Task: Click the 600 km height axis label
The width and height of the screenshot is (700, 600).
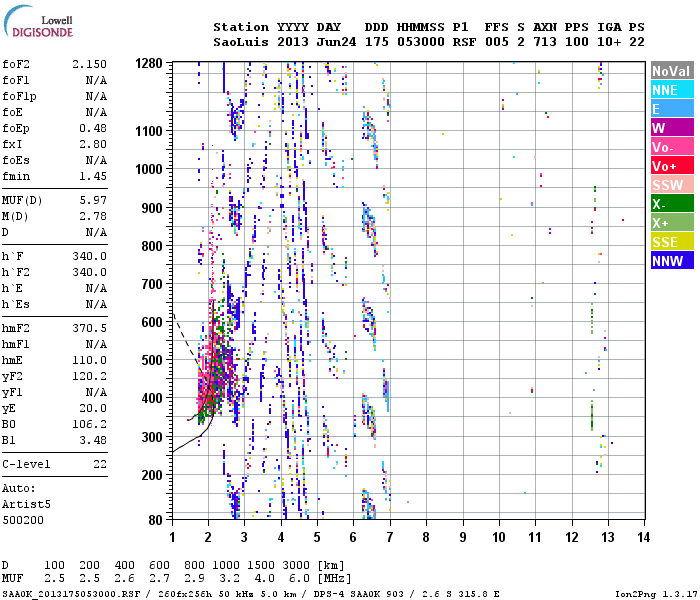Action: [x=152, y=322]
